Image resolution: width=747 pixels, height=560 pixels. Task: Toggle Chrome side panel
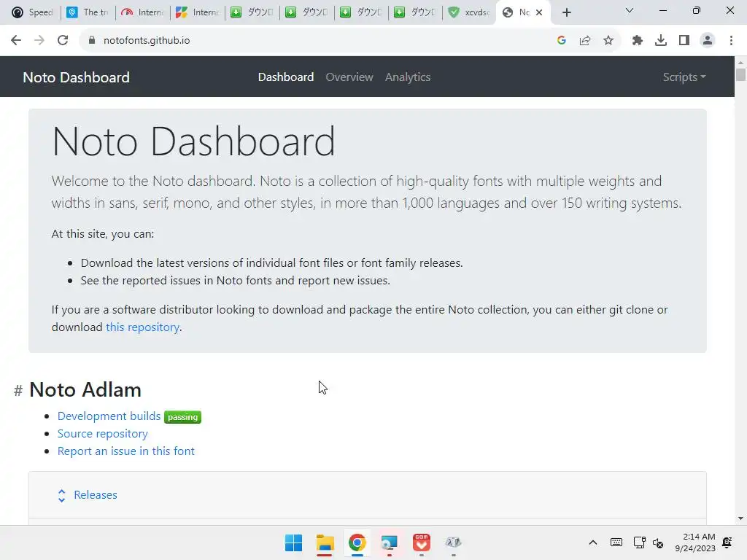click(x=684, y=41)
